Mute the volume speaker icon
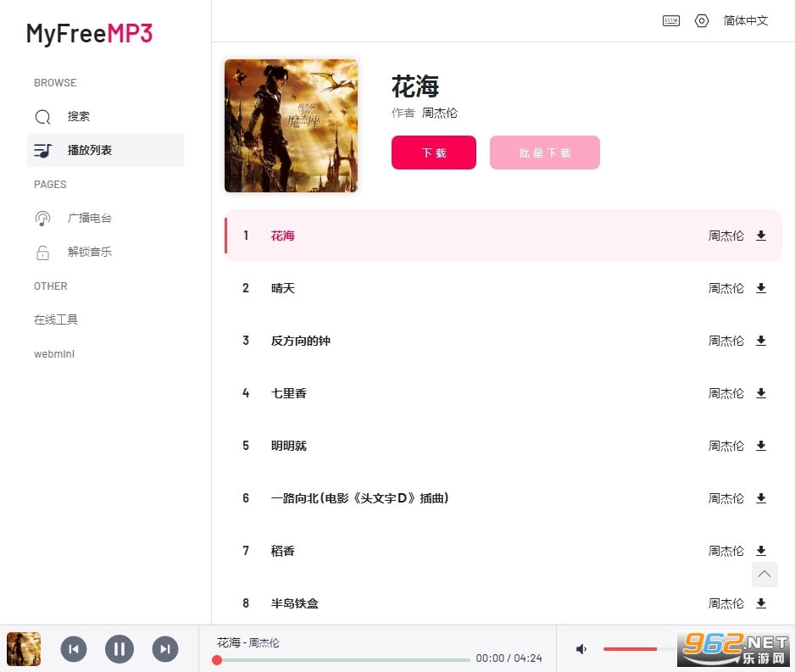Viewport: 795px width, 672px height. pos(581,648)
